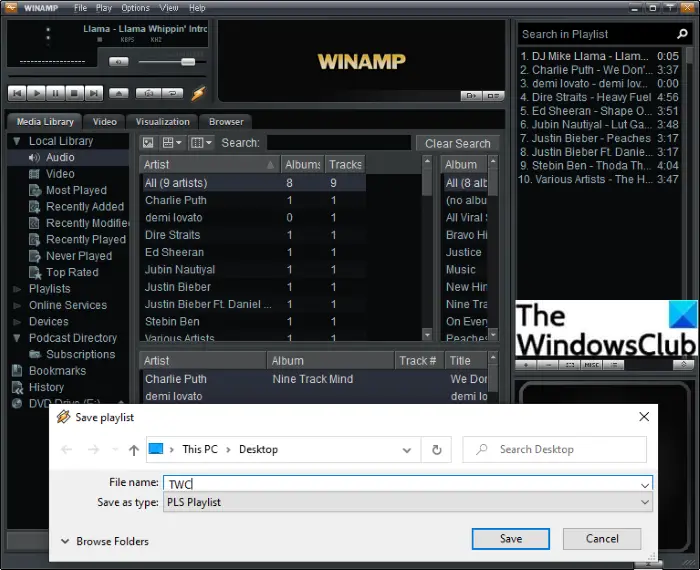Open the Save as type dropdown
The image size is (700, 570).
pyautogui.click(x=645, y=503)
